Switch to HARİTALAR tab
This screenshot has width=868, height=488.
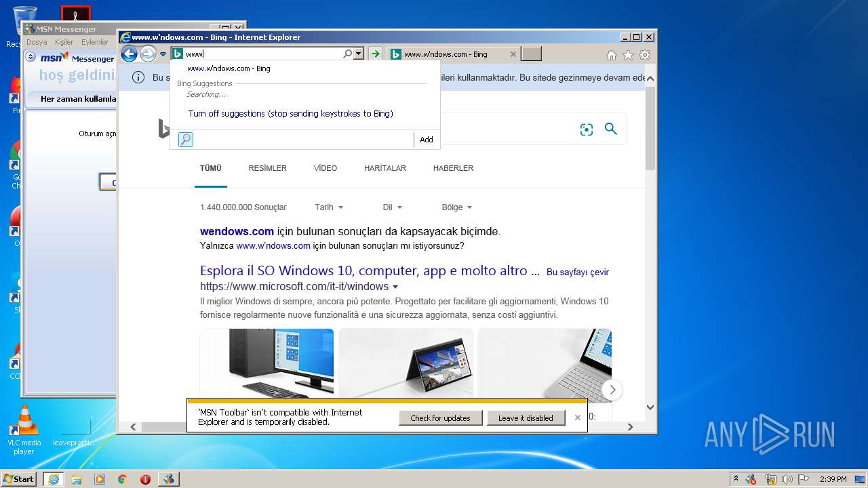click(x=385, y=168)
